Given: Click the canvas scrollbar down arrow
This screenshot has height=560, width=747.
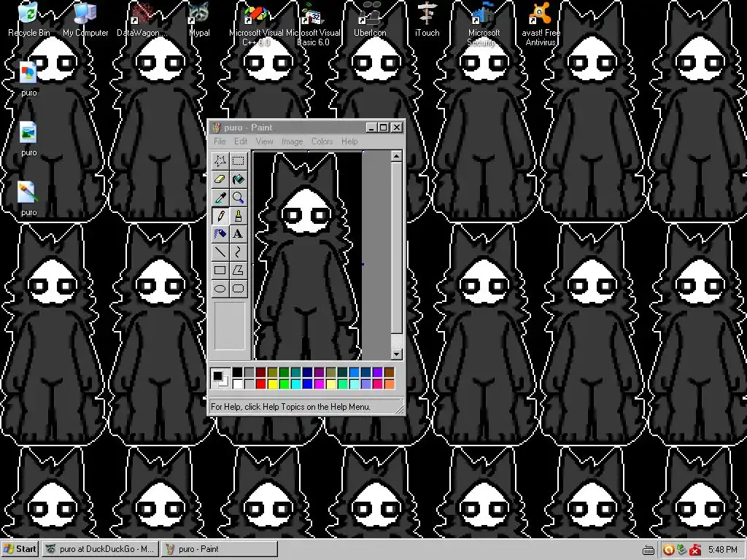Looking at the screenshot, I should (x=397, y=354).
